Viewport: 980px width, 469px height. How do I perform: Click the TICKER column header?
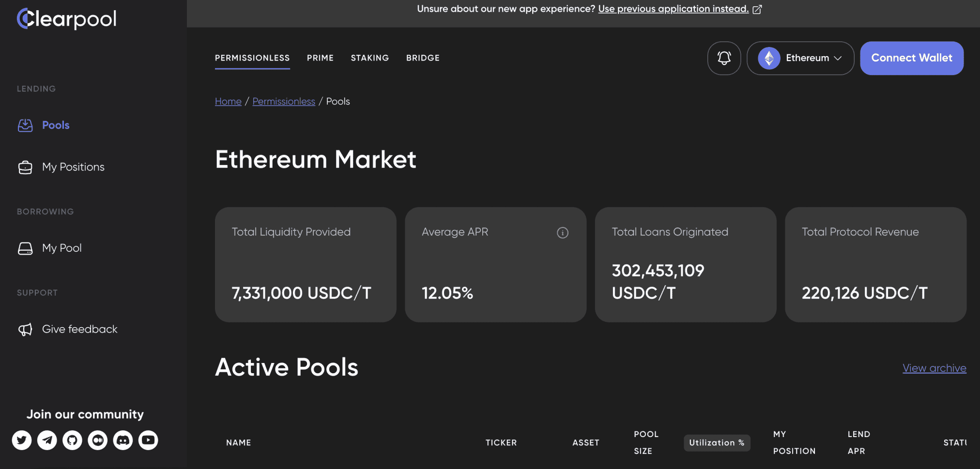tap(501, 442)
